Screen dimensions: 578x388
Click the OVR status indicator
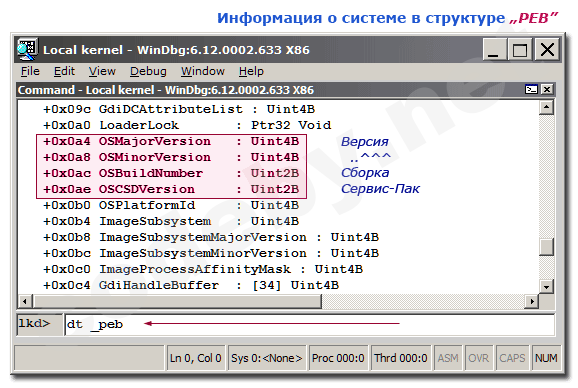(x=478, y=358)
